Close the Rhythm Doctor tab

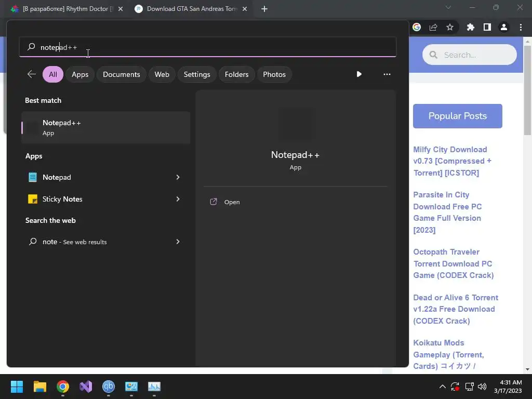click(x=121, y=9)
